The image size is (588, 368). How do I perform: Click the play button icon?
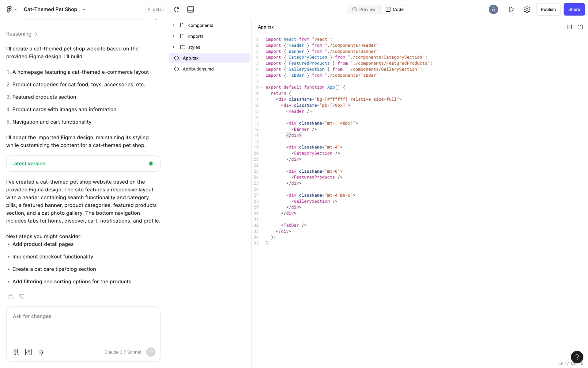(511, 9)
